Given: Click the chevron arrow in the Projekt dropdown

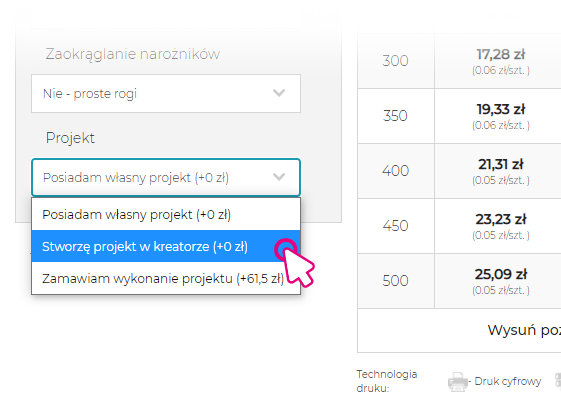Looking at the screenshot, I should (x=279, y=177).
